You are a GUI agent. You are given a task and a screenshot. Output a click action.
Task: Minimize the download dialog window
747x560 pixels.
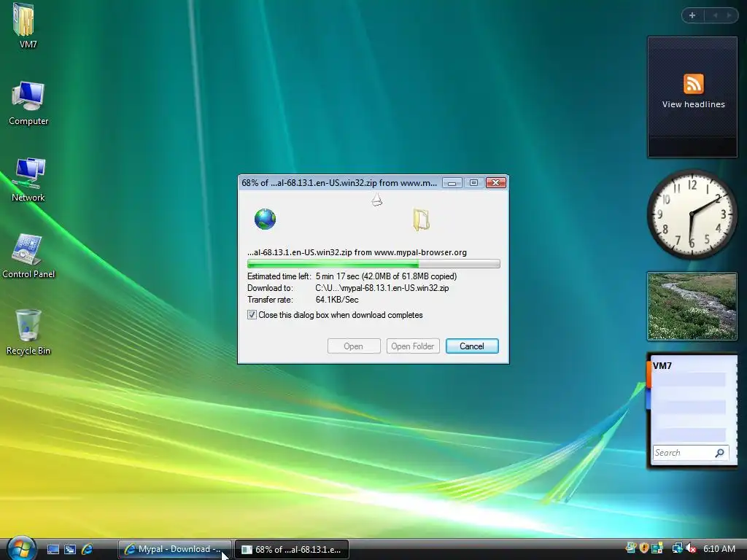[452, 183]
